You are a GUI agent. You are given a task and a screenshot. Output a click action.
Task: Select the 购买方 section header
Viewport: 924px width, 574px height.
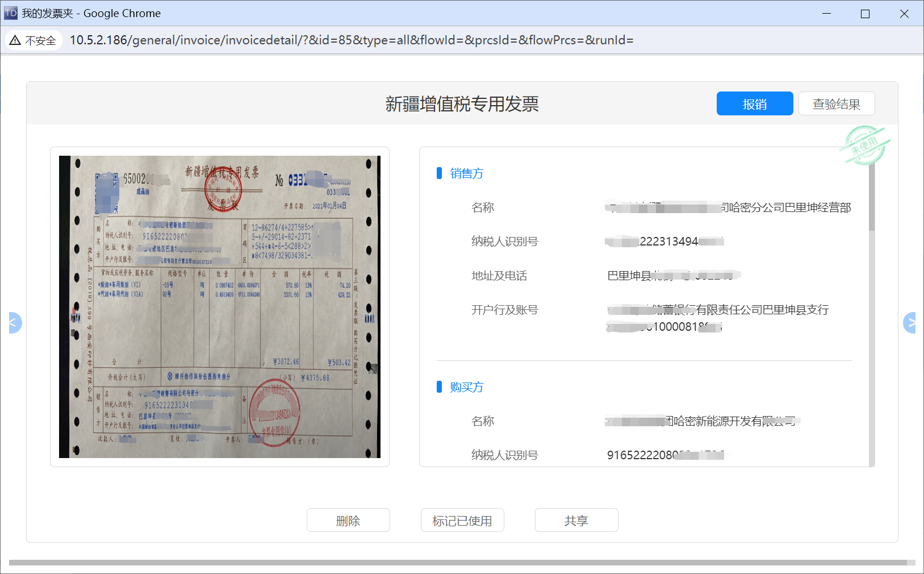[x=466, y=388]
